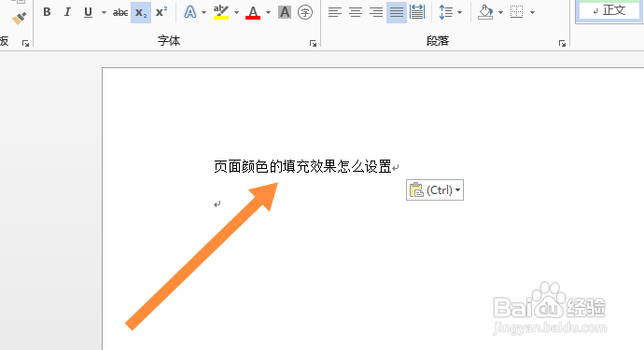Image resolution: width=644 pixels, height=350 pixels.
Task: Open the shading color dropdown arrow
Action: (x=500, y=12)
